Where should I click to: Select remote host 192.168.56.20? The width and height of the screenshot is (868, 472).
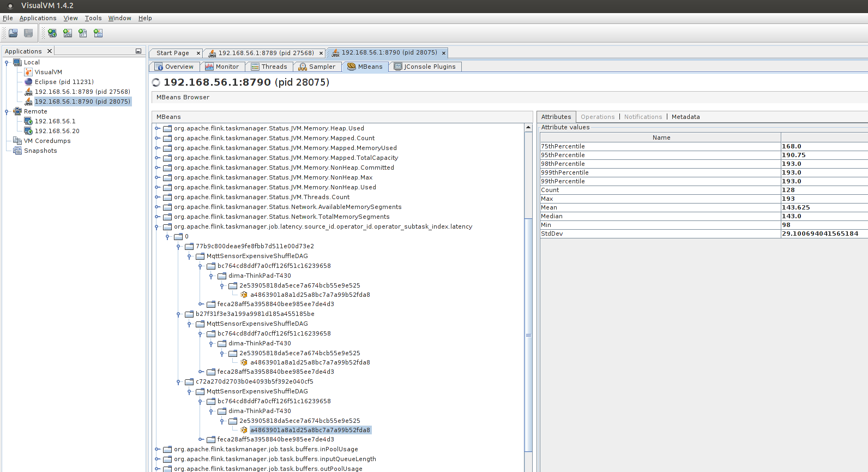[x=57, y=131]
